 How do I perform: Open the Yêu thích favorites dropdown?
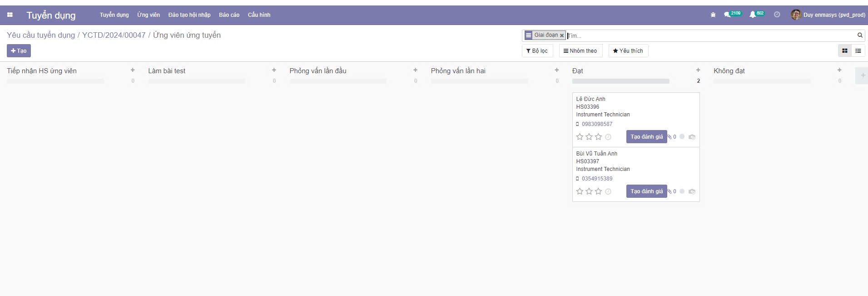[x=628, y=51]
